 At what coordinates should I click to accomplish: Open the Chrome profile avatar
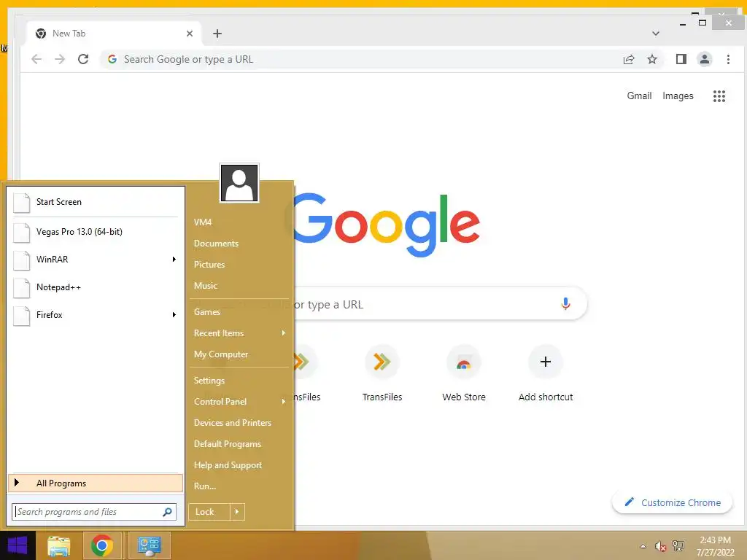tap(704, 59)
